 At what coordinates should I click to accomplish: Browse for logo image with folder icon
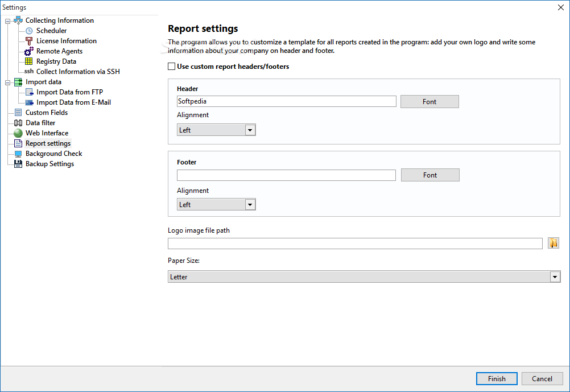tap(554, 243)
